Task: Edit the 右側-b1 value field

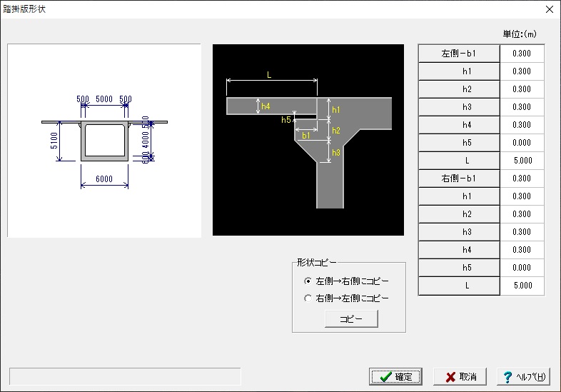Action: pyautogui.click(x=522, y=179)
